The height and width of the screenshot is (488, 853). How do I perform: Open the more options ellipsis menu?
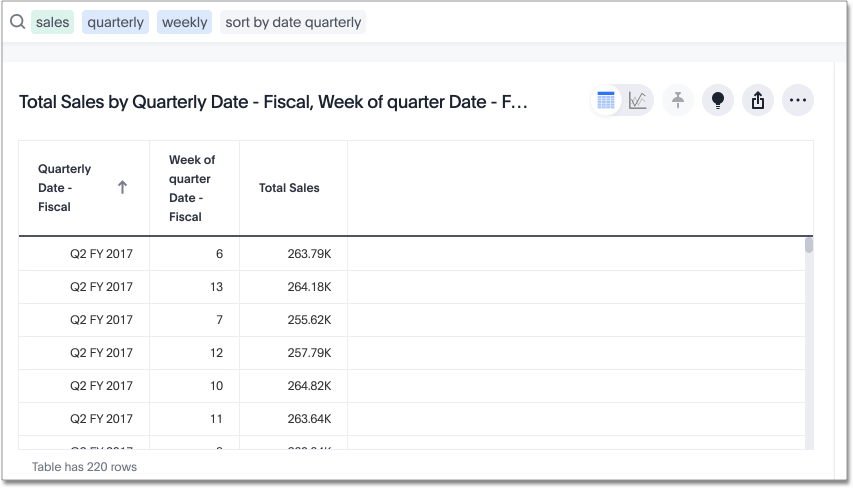click(797, 100)
